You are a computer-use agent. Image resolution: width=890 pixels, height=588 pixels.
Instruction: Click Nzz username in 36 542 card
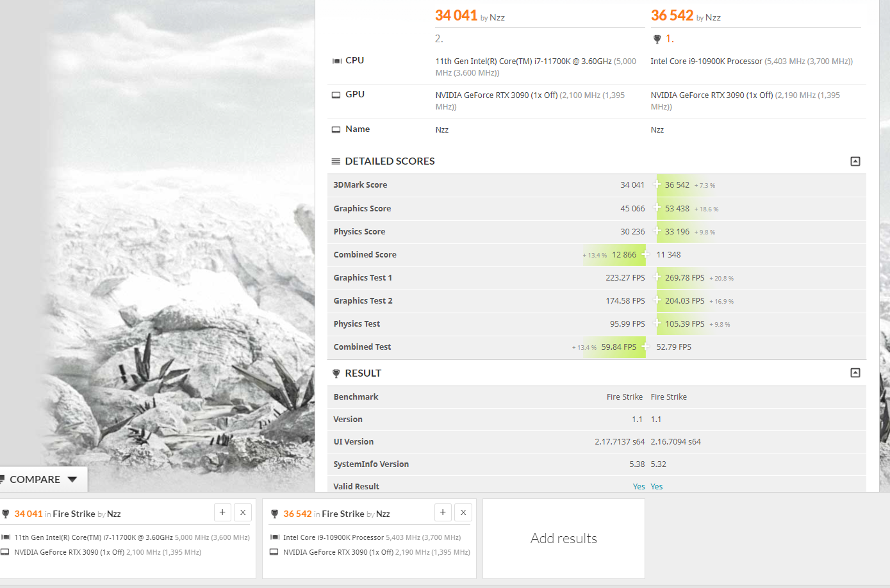383,514
